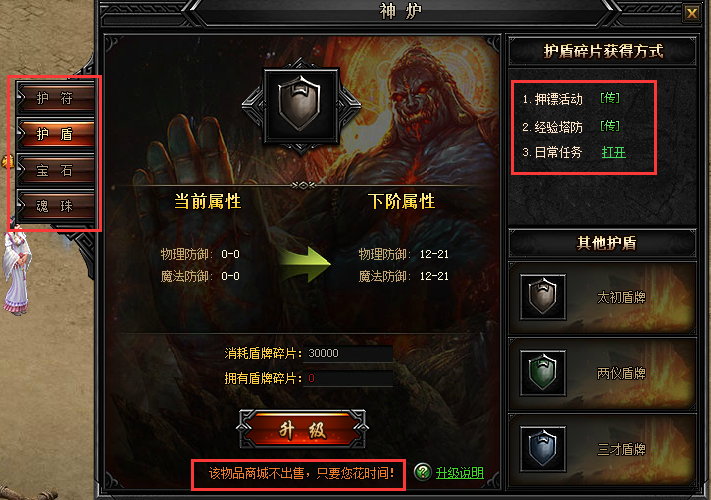The image size is (711, 500).
Task: Select the 太初盾牌 grey shield icon
Action: click(543, 297)
